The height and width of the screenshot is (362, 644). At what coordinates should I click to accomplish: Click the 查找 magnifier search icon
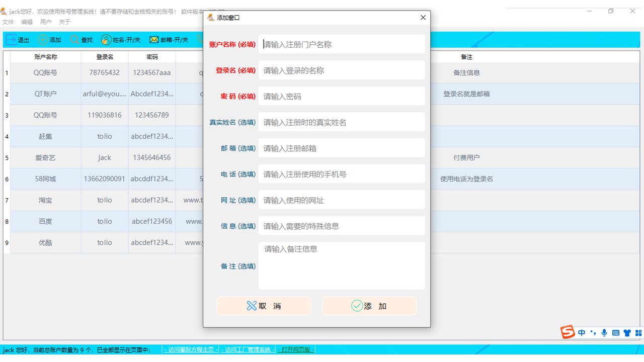[x=73, y=40]
